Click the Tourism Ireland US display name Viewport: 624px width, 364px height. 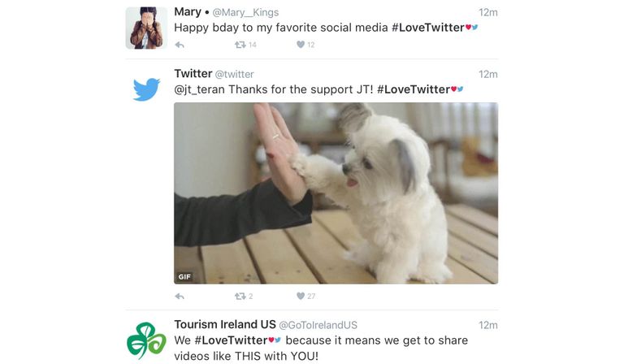225,325
